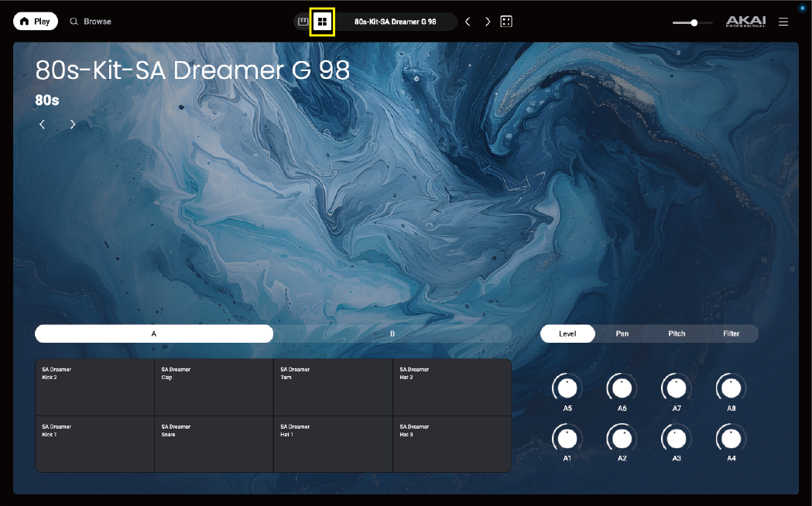The width and height of the screenshot is (812, 506).
Task: Click next arrow under 80s category
Action: 73,125
